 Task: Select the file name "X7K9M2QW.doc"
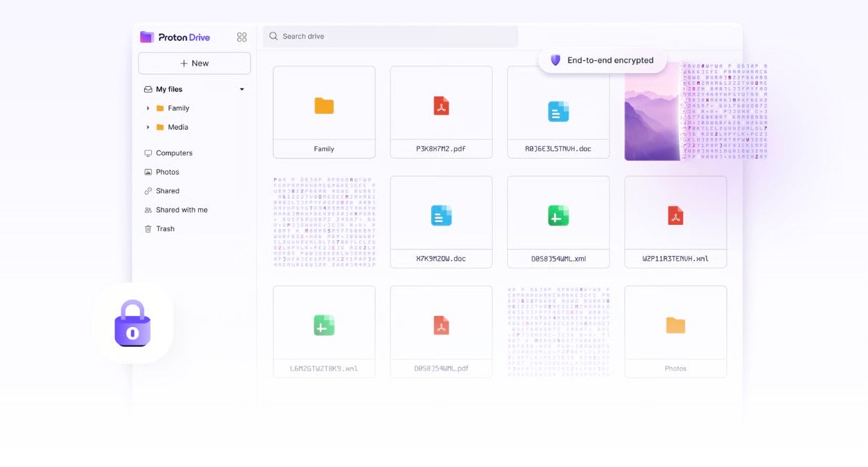(x=442, y=259)
